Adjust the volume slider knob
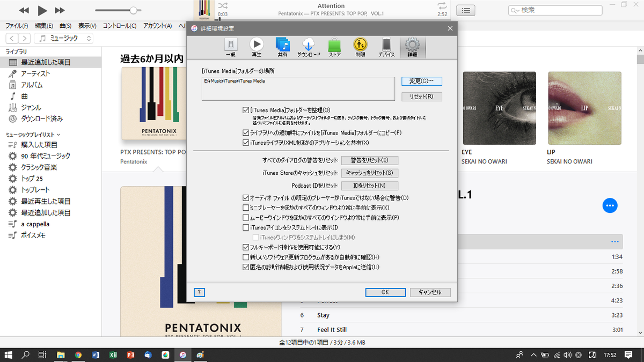The height and width of the screenshot is (362, 644). tap(133, 10)
